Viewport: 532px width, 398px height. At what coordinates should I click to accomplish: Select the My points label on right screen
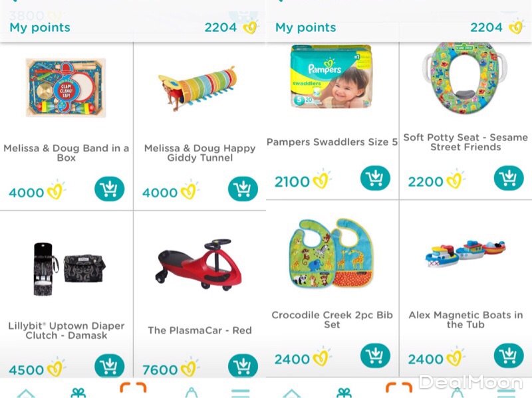305,27
